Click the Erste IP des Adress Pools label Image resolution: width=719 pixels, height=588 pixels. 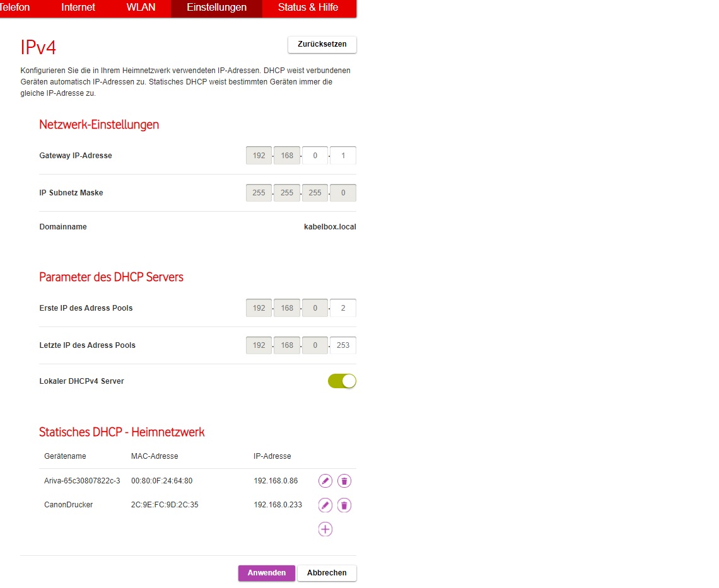86,308
